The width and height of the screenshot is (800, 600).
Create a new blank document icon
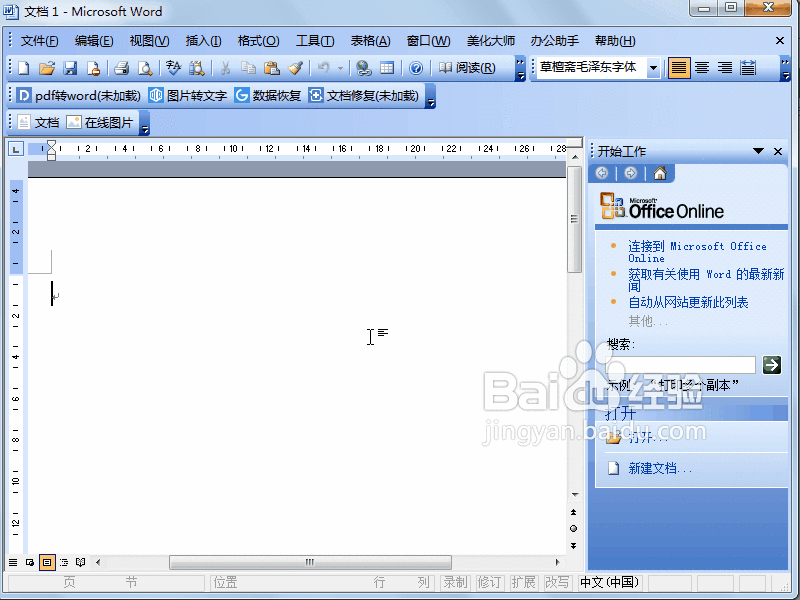point(24,68)
